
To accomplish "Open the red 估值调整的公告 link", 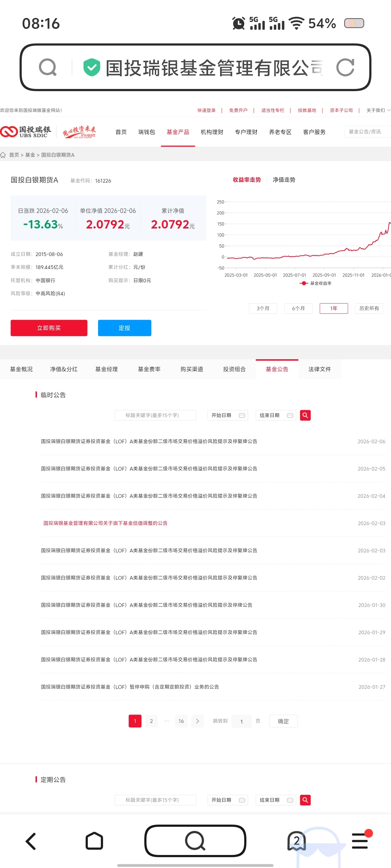I will pos(105,523).
